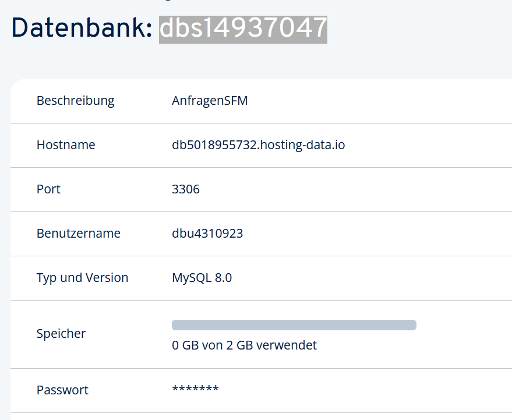
Task: Click the Port label
Action: pos(48,189)
